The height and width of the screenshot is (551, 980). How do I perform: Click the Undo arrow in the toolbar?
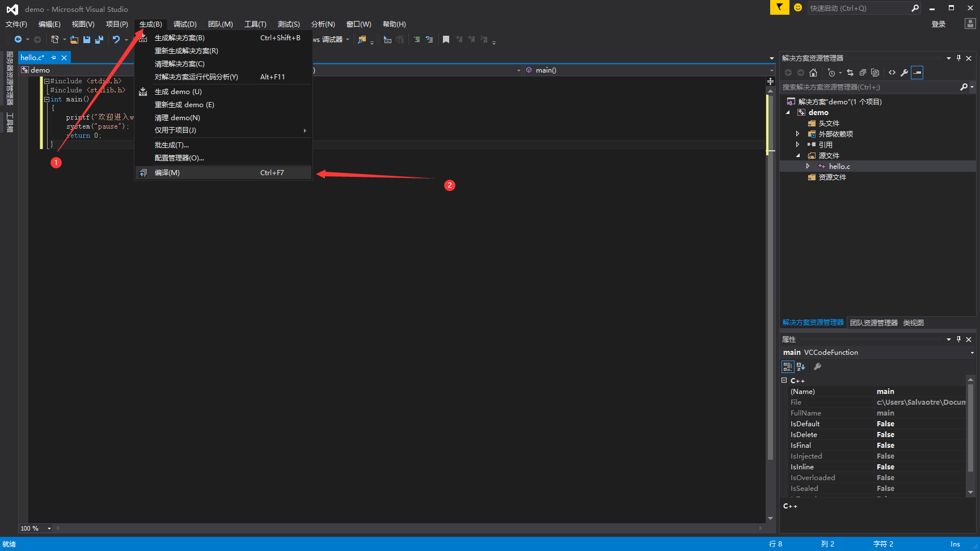coord(116,40)
